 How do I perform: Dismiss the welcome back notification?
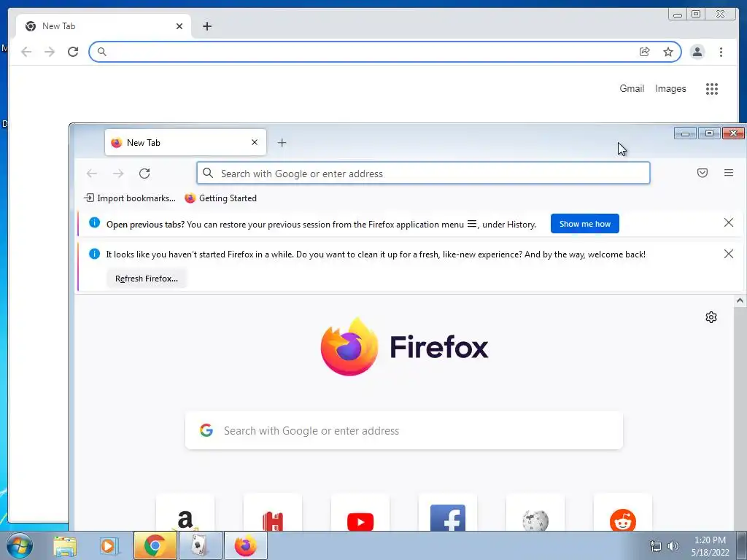pos(729,254)
